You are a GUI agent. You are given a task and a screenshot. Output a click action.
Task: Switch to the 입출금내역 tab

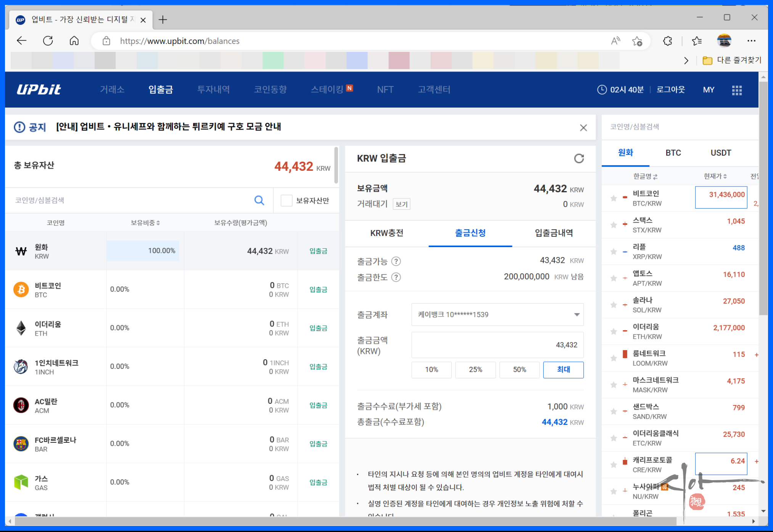(553, 233)
